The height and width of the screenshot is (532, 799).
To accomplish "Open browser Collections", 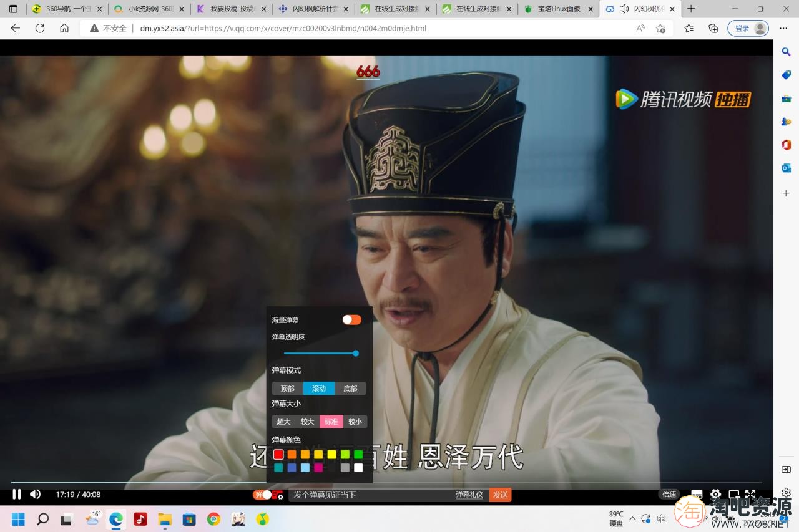I will [713, 28].
